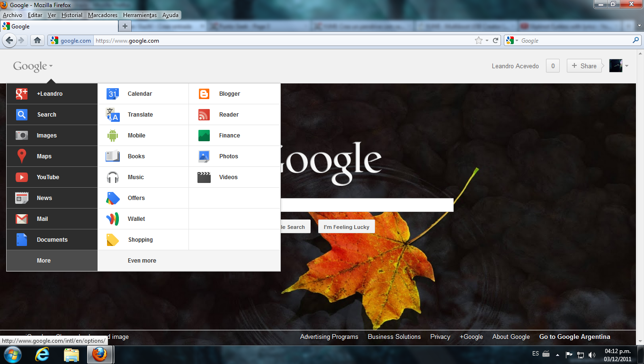Click the Images camera icon
Viewport: 644px width, 364px height.
coord(22,136)
